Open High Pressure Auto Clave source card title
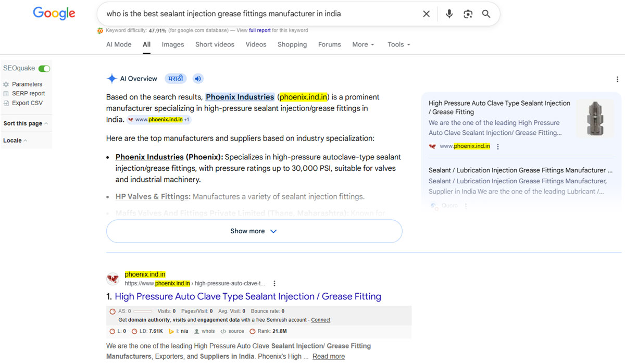This screenshot has height=364, width=625. click(499, 107)
